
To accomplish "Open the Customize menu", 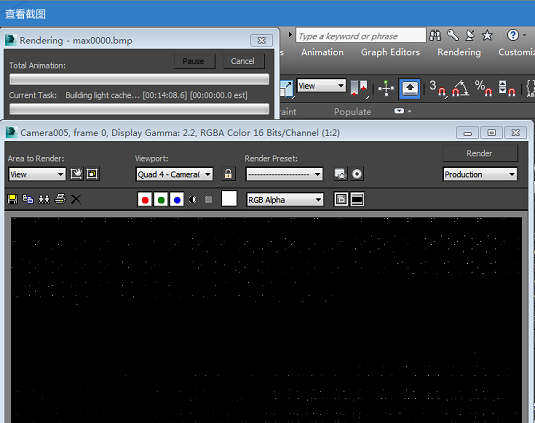I will [516, 52].
